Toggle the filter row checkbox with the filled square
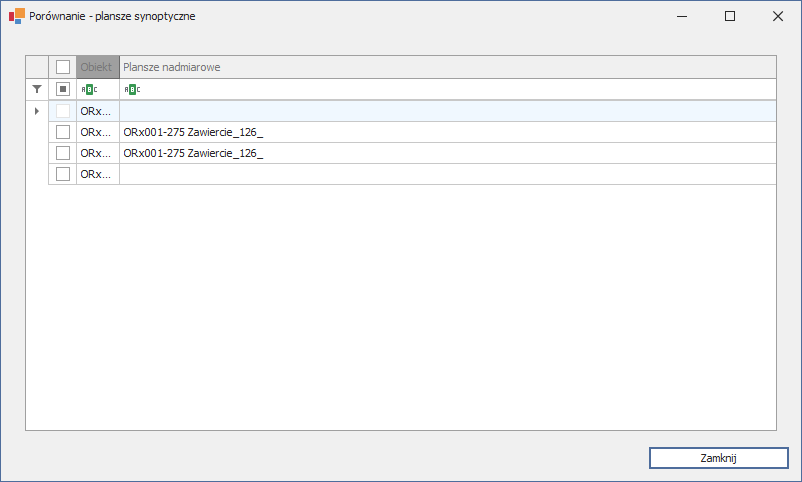 click(63, 89)
